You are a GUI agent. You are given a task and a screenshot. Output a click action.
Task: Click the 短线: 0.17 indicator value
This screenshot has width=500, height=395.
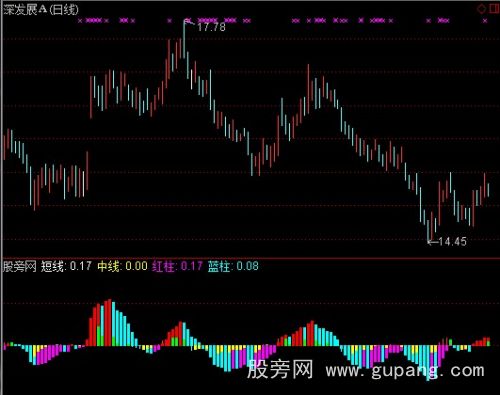click(66, 266)
